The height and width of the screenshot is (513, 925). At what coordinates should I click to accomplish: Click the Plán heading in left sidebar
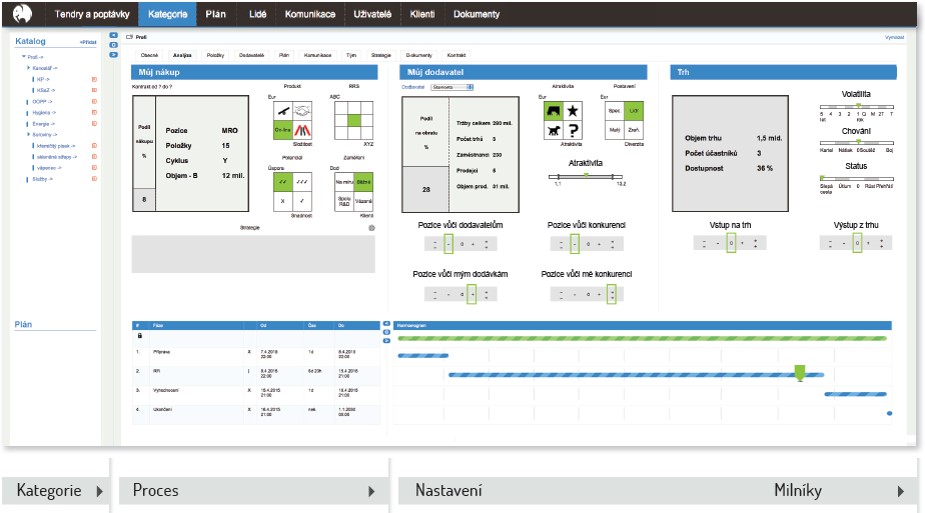tap(23, 324)
